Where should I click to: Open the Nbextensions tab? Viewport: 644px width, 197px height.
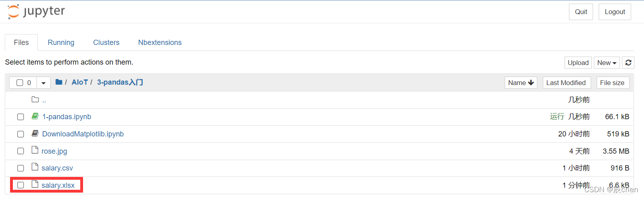tap(160, 43)
